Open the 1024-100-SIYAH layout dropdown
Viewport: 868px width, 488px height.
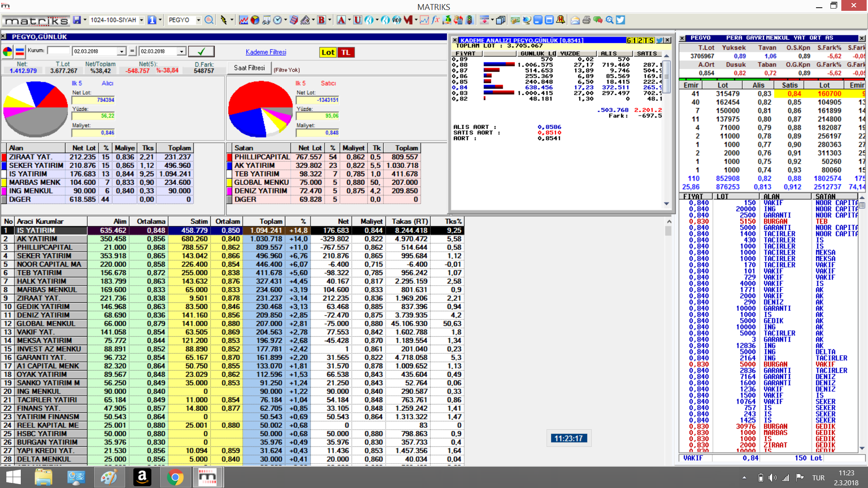coord(141,20)
